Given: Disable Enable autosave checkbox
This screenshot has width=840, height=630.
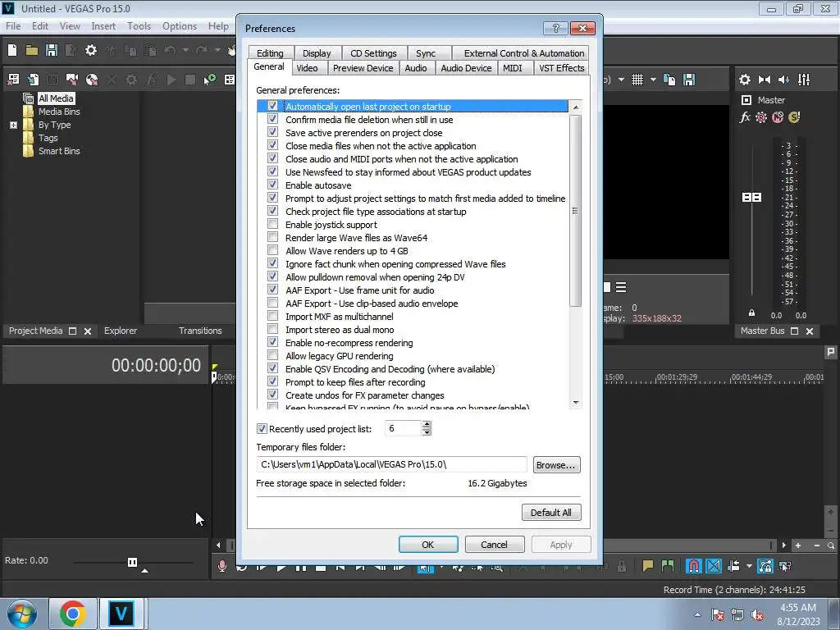Looking at the screenshot, I should click(x=272, y=185).
